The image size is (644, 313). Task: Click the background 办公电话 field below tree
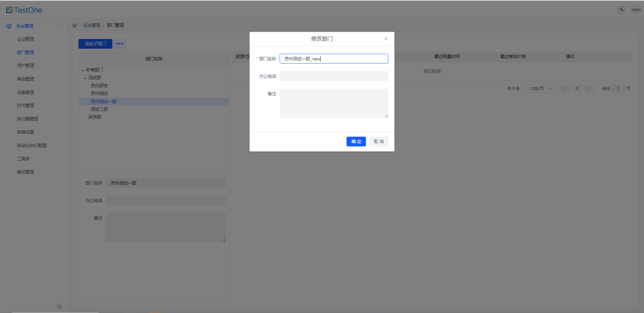166,201
